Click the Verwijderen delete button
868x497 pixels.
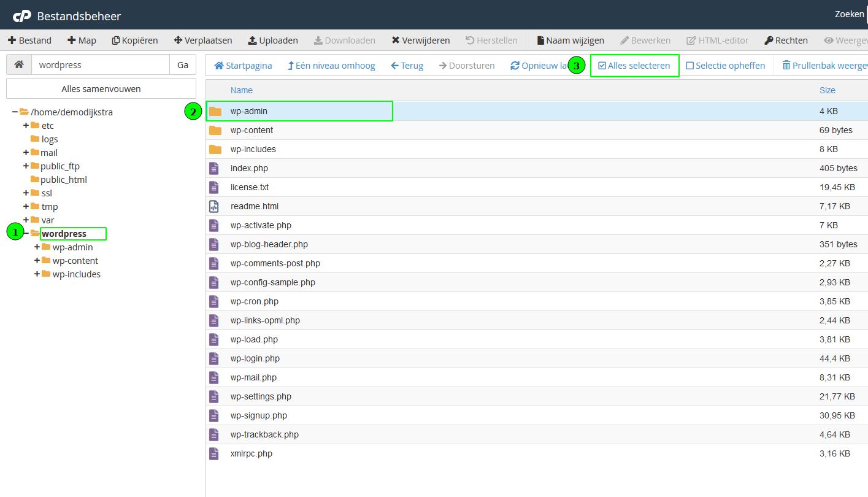[421, 40]
